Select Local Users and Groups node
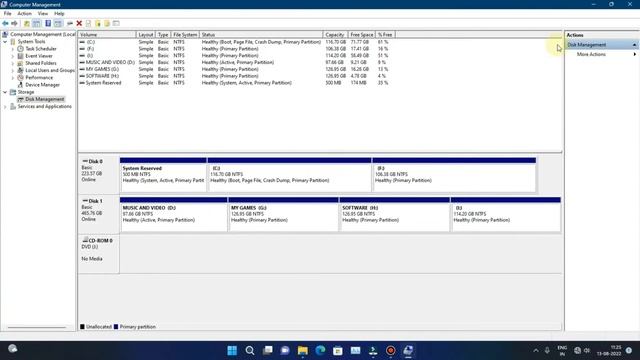Viewport: 640px width, 360px height. (50, 70)
